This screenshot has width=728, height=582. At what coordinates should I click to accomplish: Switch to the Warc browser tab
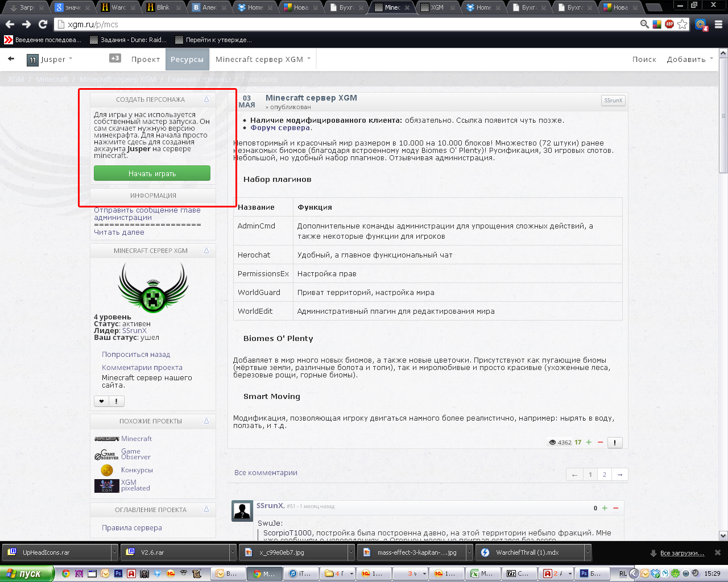pos(119,7)
